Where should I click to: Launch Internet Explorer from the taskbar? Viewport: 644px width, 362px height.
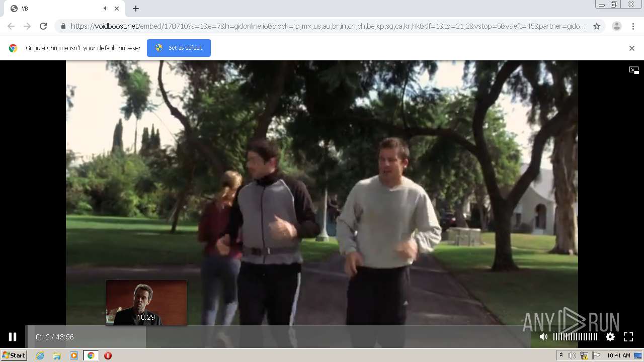(40, 355)
